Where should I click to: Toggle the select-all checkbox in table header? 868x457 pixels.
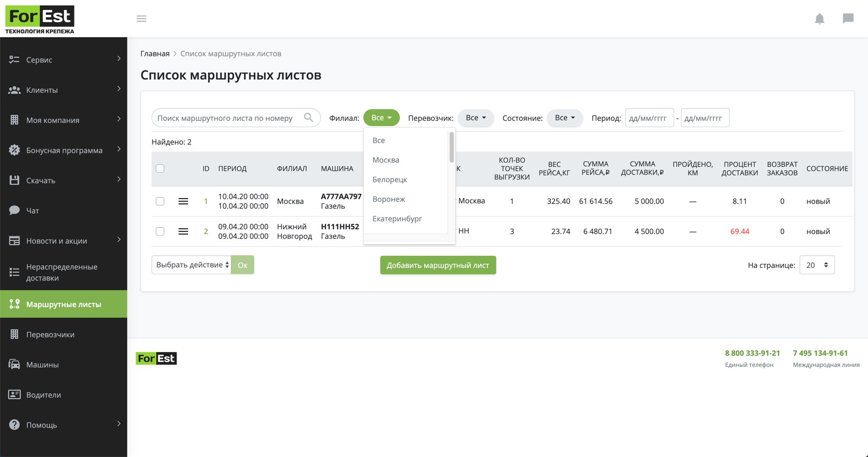point(160,168)
